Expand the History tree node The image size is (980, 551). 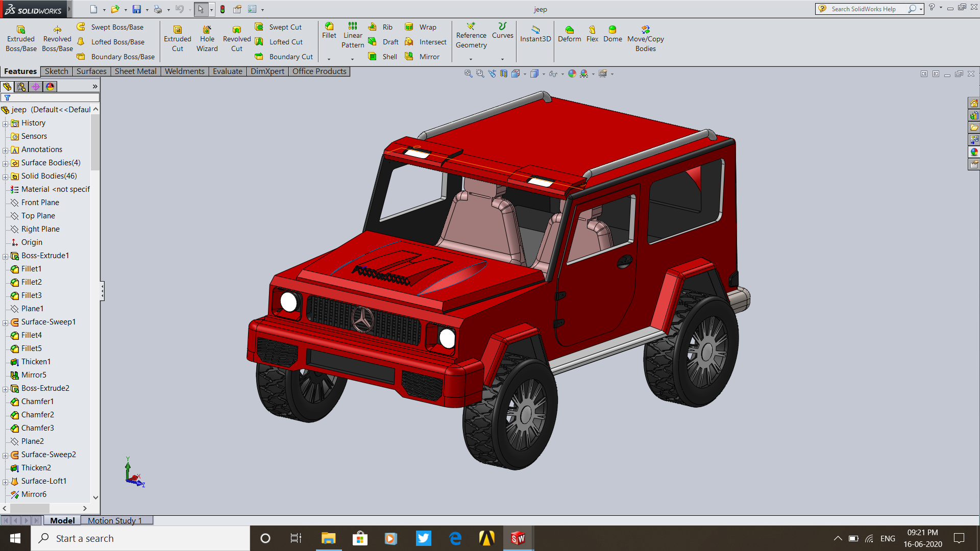(x=6, y=123)
